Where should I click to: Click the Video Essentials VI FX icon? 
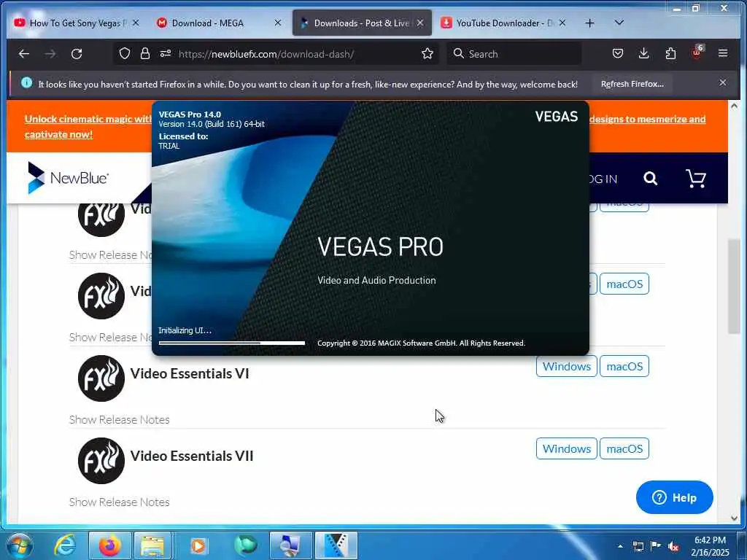(x=101, y=378)
